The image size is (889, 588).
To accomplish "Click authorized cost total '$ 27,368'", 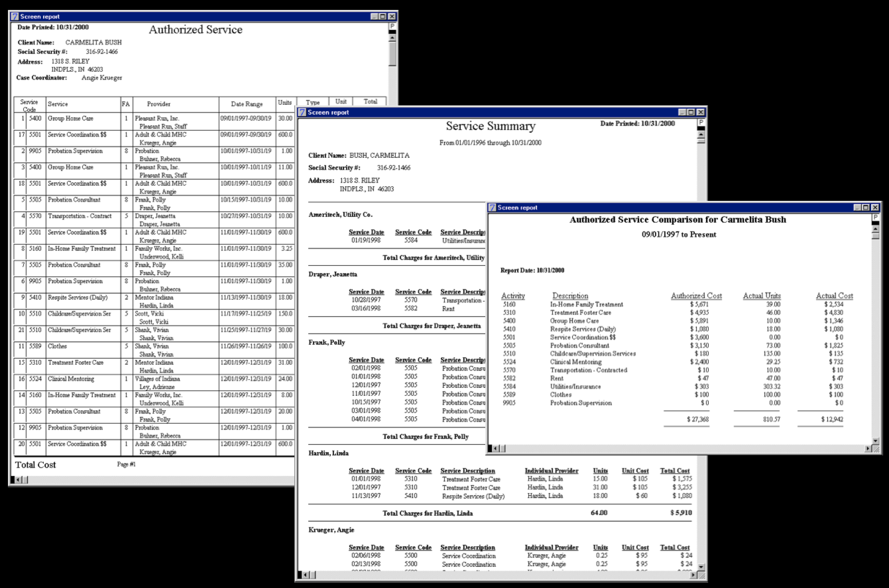I will tap(698, 419).
